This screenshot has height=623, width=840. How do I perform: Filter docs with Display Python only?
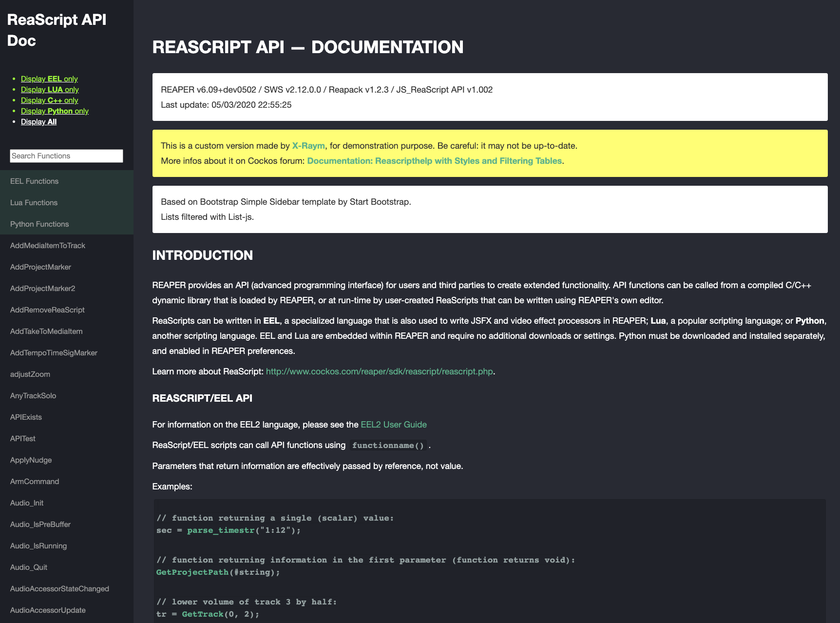coord(55,111)
